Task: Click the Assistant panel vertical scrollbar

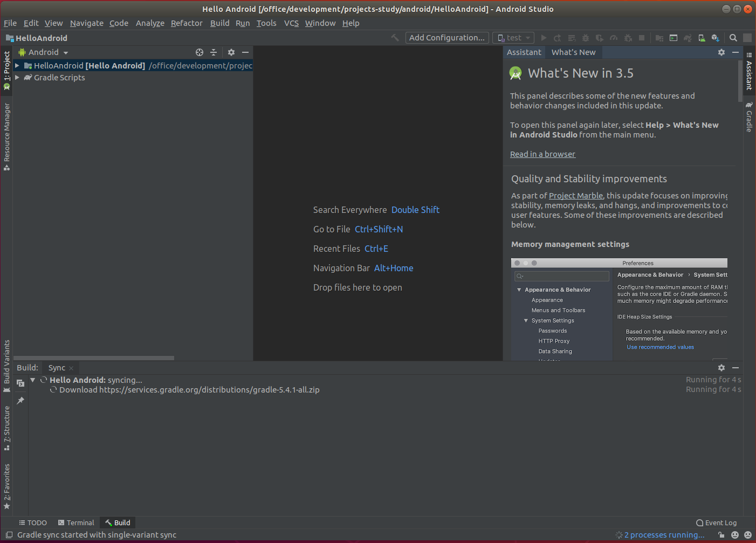Action: pyautogui.click(x=740, y=81)
